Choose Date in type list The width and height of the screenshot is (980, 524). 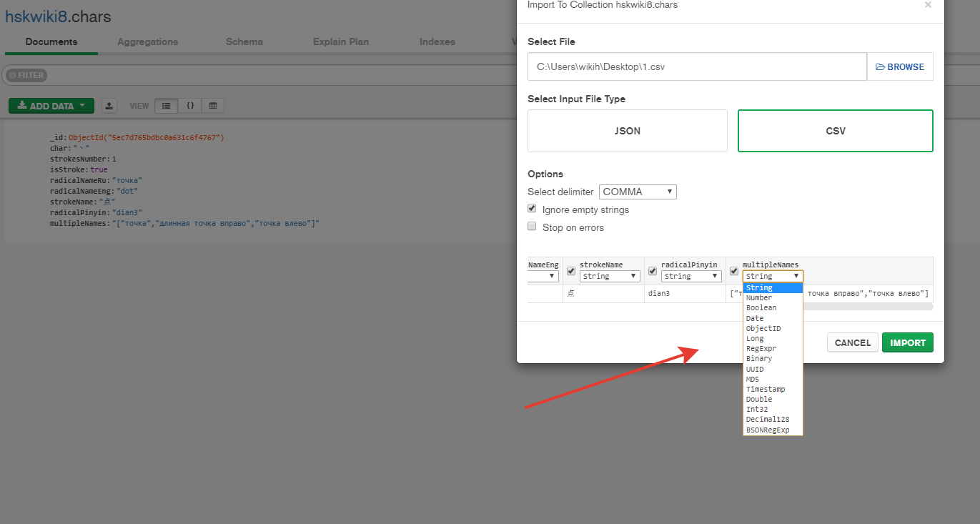(773, 318)
